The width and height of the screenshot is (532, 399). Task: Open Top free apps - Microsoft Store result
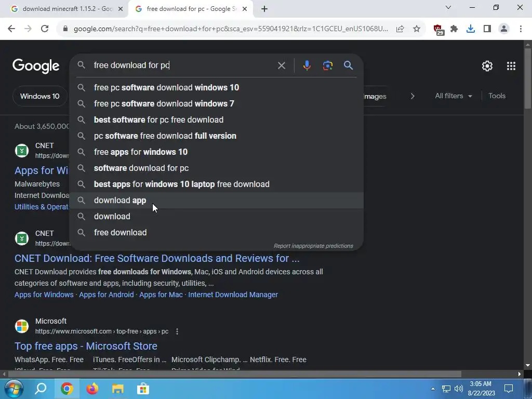point(86,346)
